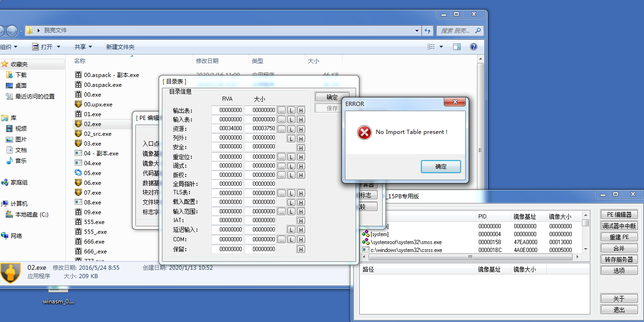The width and height of the screenshot is (644, 322).
Task: Sort files by the 名称 column
Action: click(132, 61)
